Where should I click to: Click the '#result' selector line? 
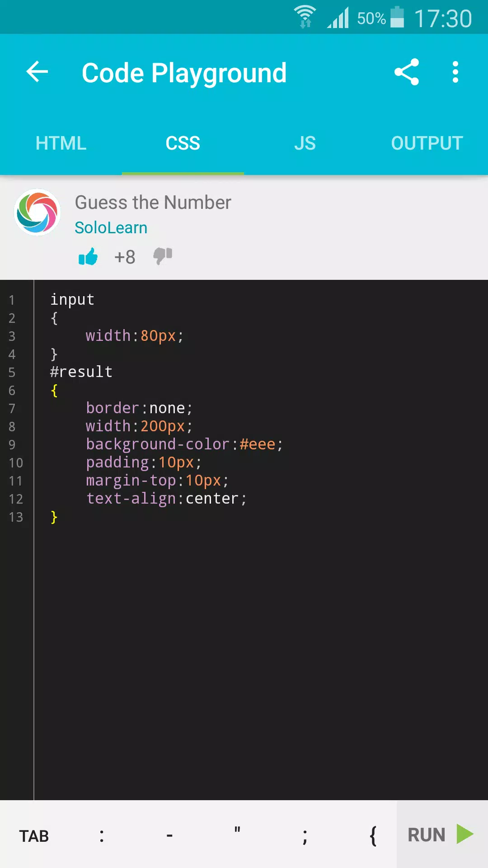(x=81, y=372)
